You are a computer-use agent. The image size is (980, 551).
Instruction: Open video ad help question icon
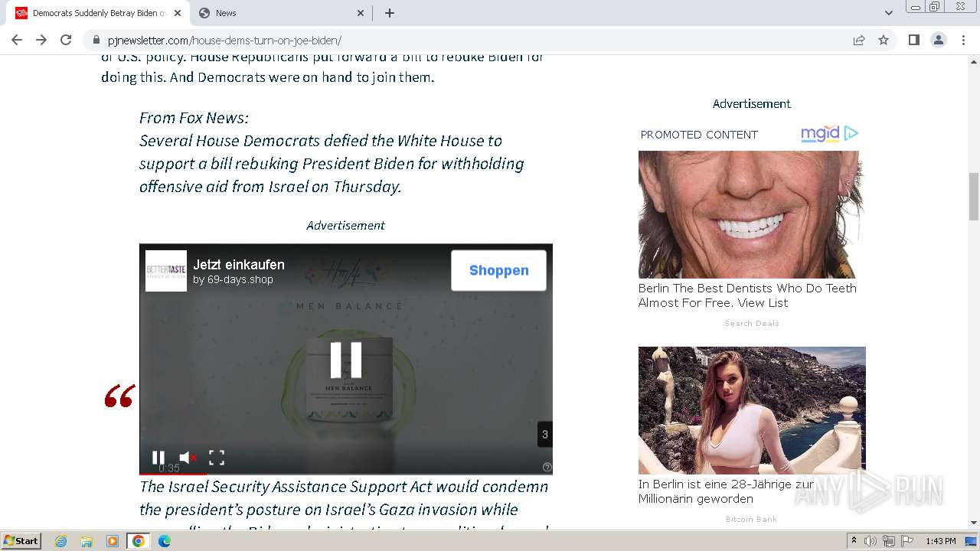click(x=547, y=467)
